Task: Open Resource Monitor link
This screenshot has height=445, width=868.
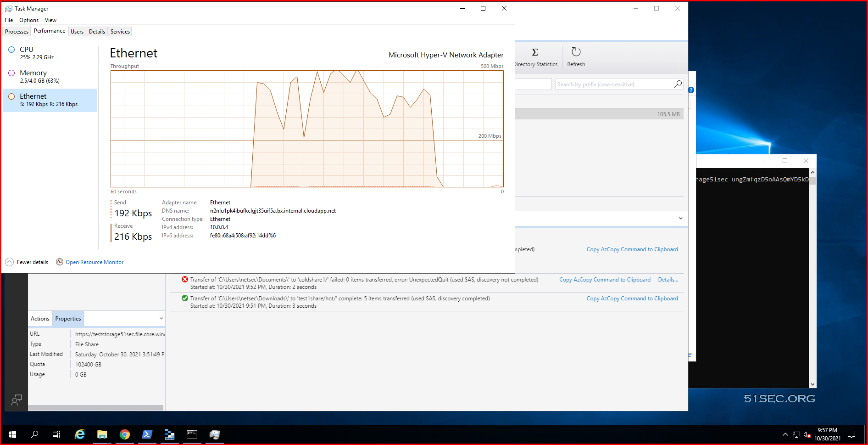Action: click(x=95, y=262)
